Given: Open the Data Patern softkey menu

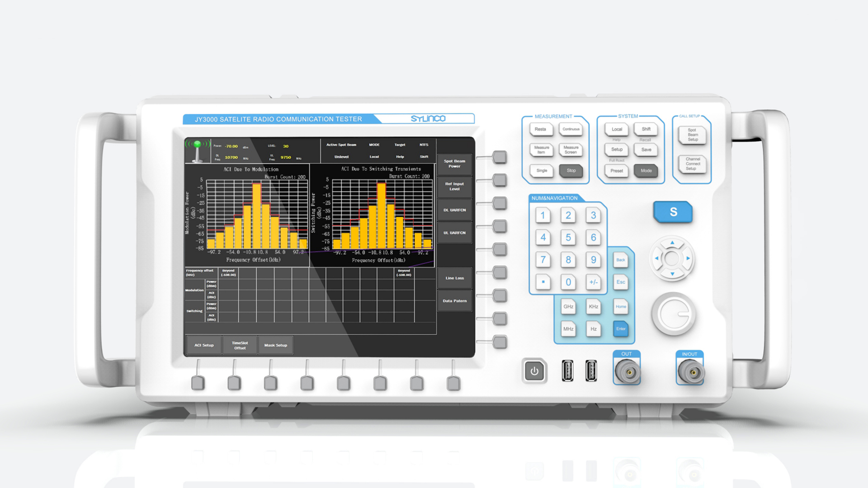Looking at the screenshot, I should point(454,301).
